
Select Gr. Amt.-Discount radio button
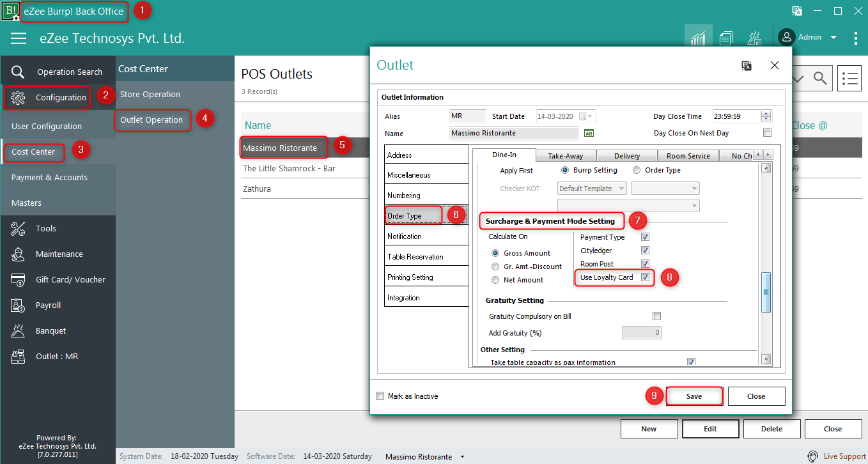[495, 267]
